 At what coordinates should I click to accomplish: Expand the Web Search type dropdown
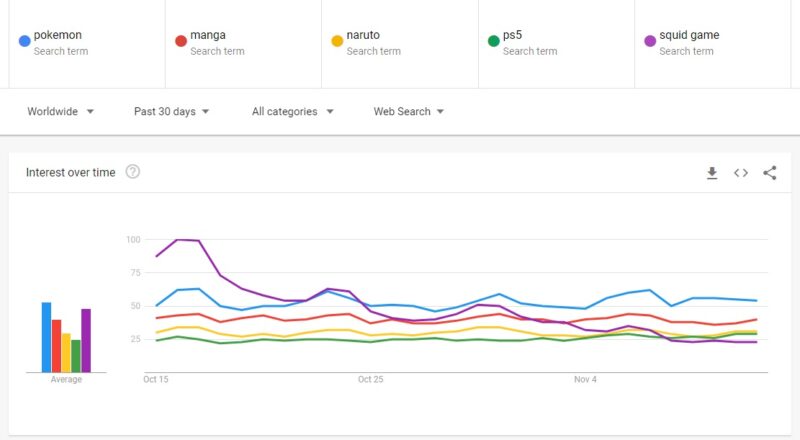(408, 112)
